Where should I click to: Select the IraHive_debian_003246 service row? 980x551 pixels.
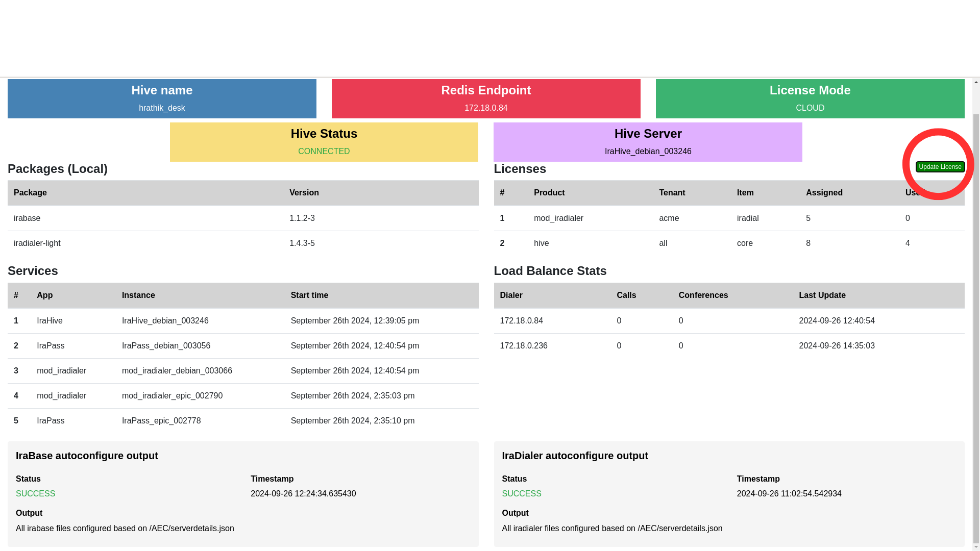point(243,321)
